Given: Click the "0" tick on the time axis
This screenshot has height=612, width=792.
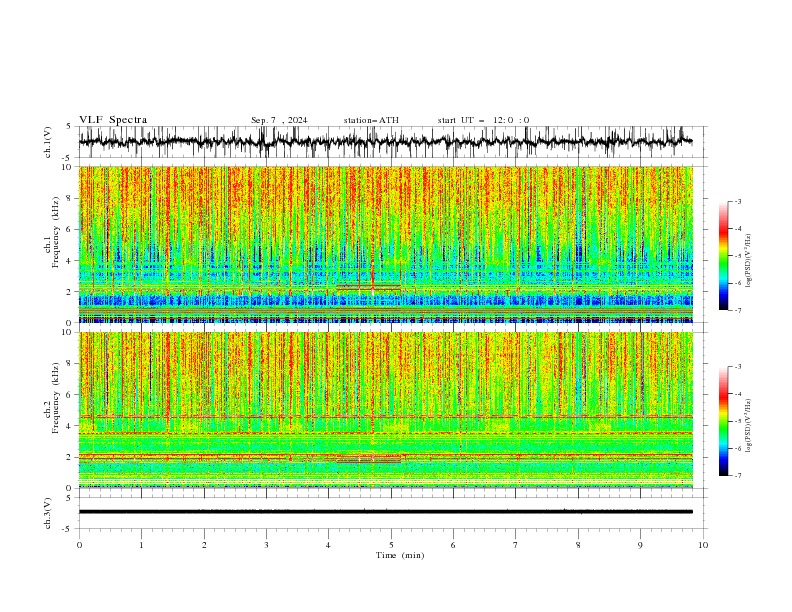Looking at the screenshot, I should [x=79, y=545].
